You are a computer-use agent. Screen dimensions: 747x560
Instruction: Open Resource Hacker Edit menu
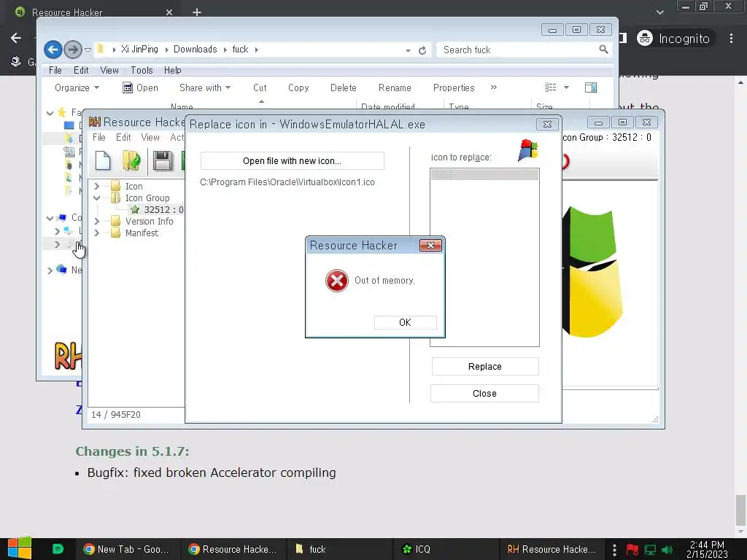123,138
